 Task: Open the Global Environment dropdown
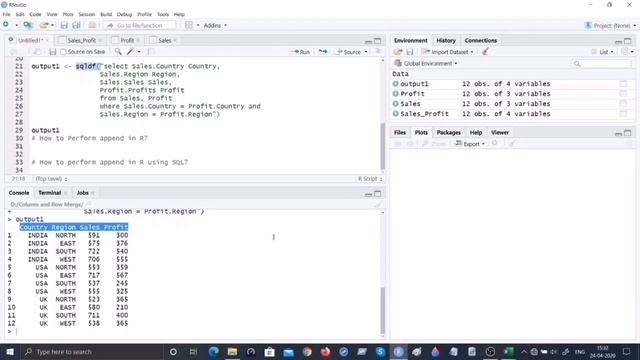pos(426,63)
